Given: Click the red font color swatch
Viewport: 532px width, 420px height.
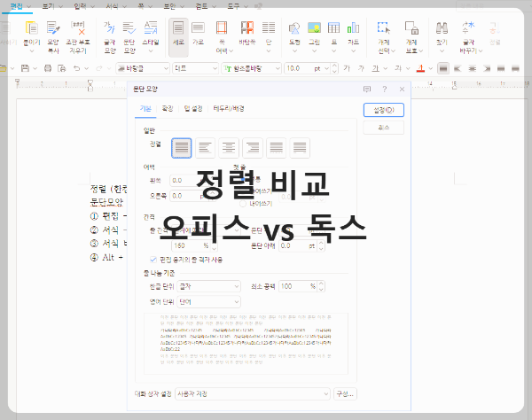Looking at the screenshot, I should click(420, 68).
